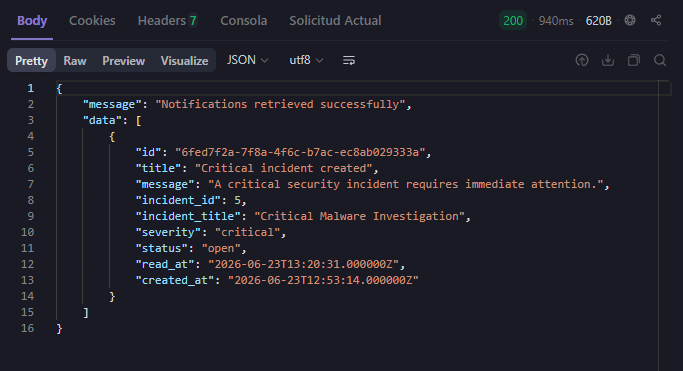Click the "data" key
Viewport: 683px width, 371px height.
click(102, 121)
